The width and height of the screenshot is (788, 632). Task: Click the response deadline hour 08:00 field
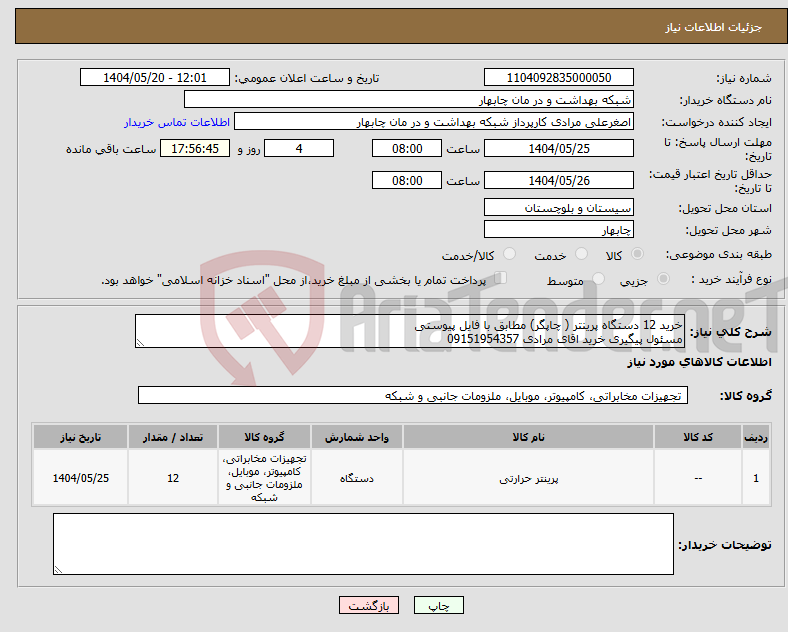(407, 148)
